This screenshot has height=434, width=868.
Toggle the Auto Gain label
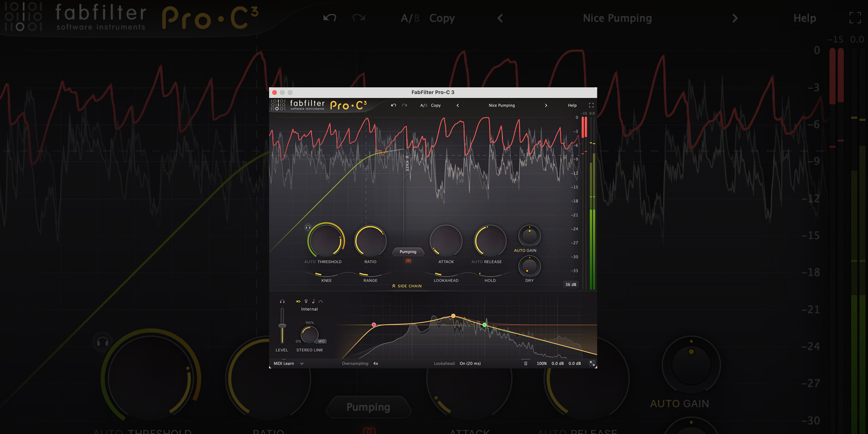[x=525, y=251]
